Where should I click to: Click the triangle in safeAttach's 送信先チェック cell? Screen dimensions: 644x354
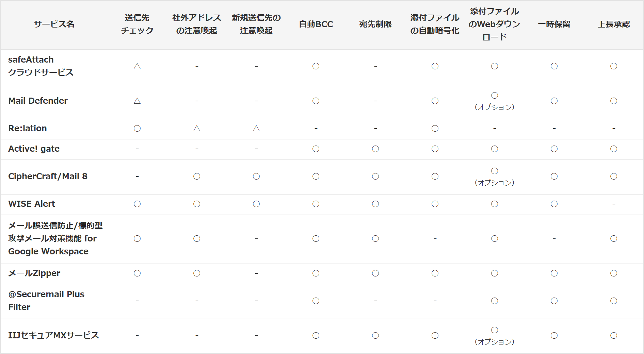(x=137, y=66)
